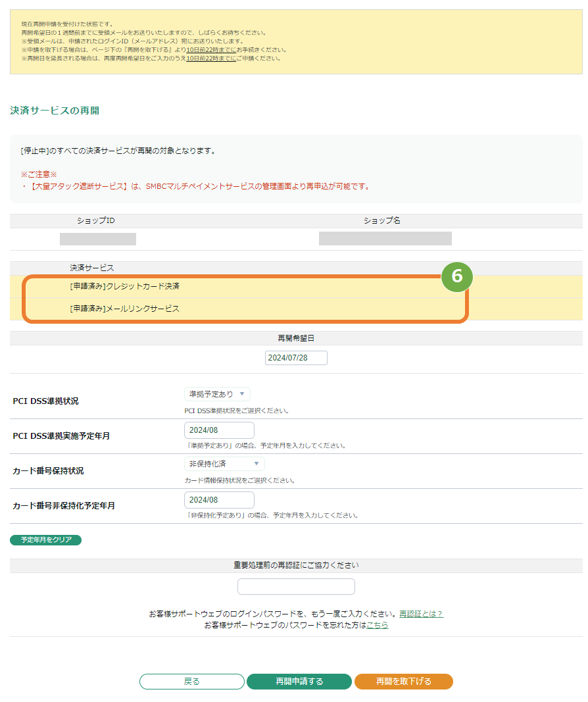This screenshot has width=588, height=702.
Task: Click the カード番号保持状況 label
Action: [48, 471]
